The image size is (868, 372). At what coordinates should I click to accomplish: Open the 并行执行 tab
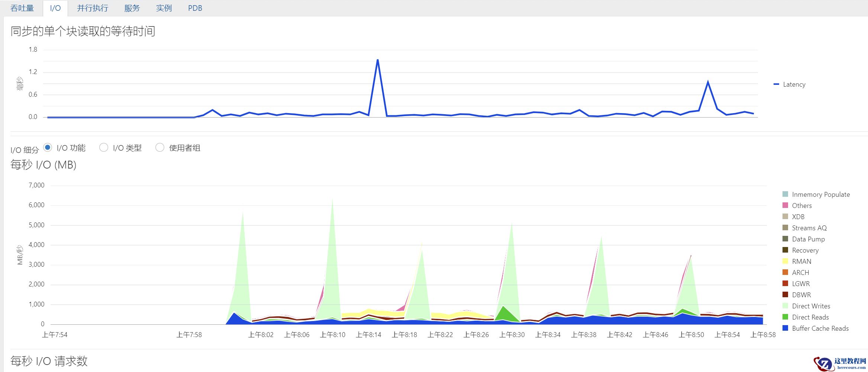[92, 8]
